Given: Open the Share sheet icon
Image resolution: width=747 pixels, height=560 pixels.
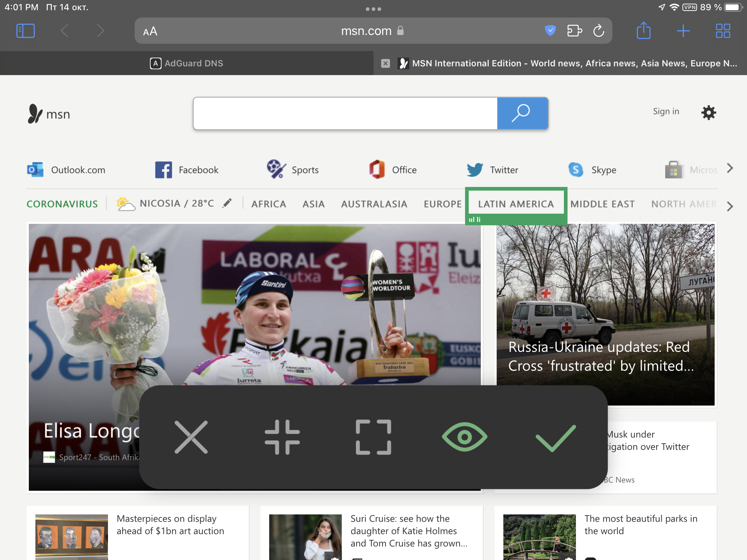Looking at the screenshot, I should 643,31.
